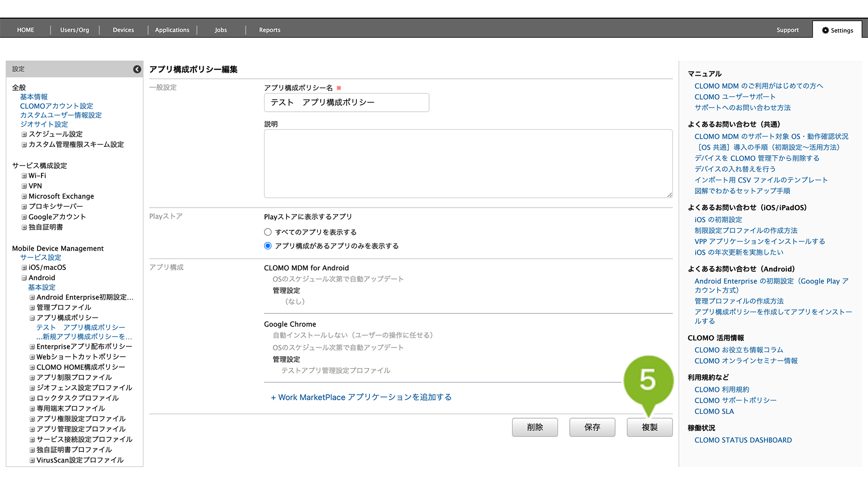Viewport: 868px width, 488px height.
Task: Expand the Microsoft Exchange node
Action: click(x=24, y=196)
